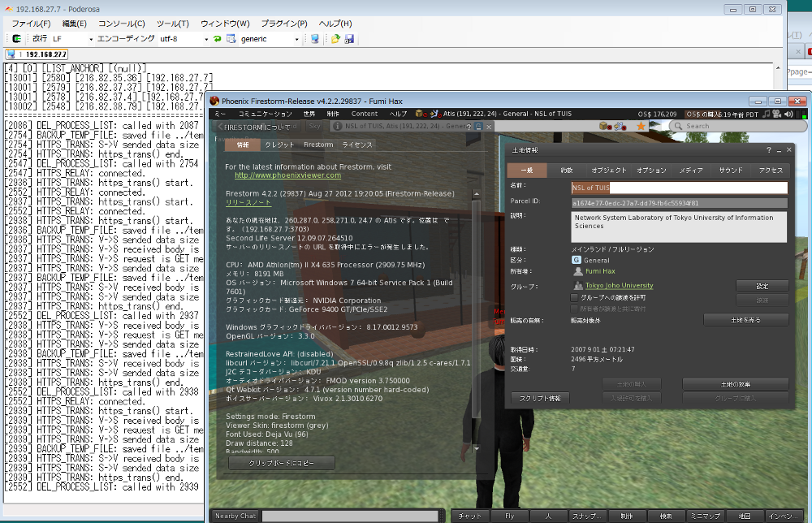Image resolution: width=812 pixels, height=523 pixels.
Task: Click in the parcel description text box
Action: point(680,227)
